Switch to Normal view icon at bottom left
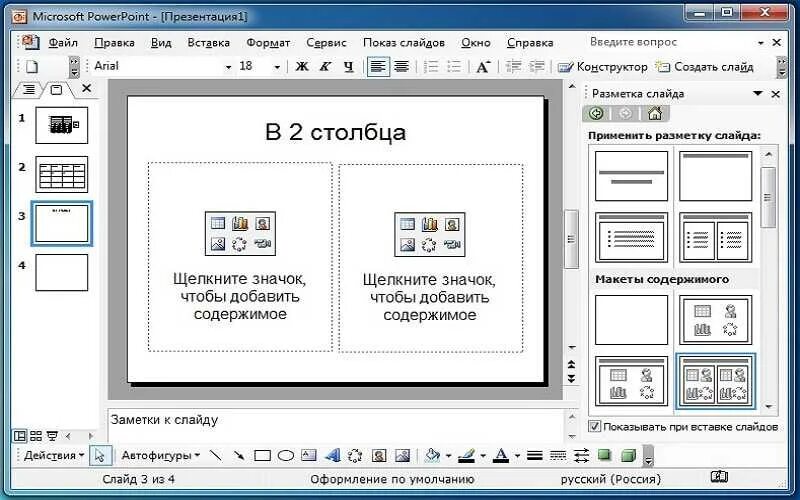 coord(20,436)
